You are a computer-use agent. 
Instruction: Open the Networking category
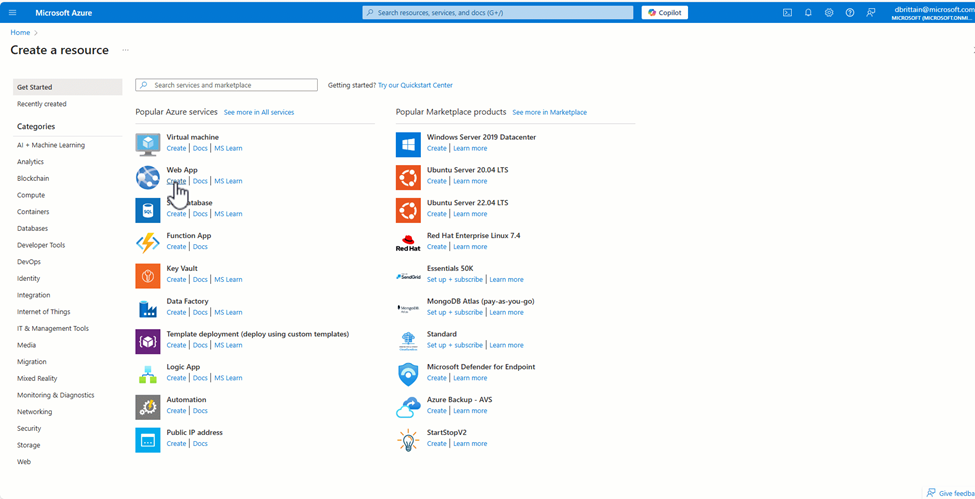click(x=35, y=412)
